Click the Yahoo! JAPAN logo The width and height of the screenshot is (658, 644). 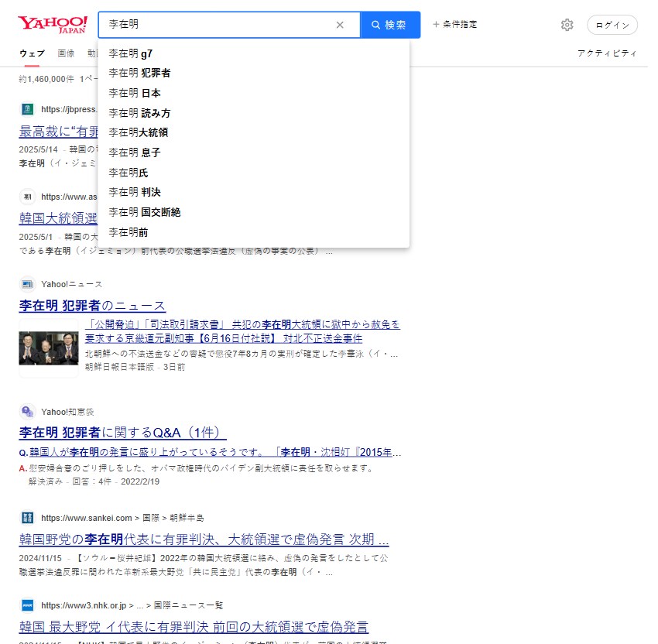pyautogui.click(x=53, y=24)
